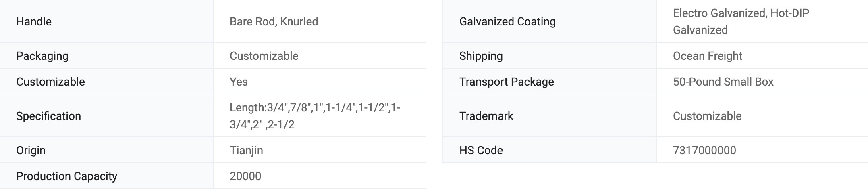Select the Length specification value text
Screen dimensions: 868x189
coord(314,116)
